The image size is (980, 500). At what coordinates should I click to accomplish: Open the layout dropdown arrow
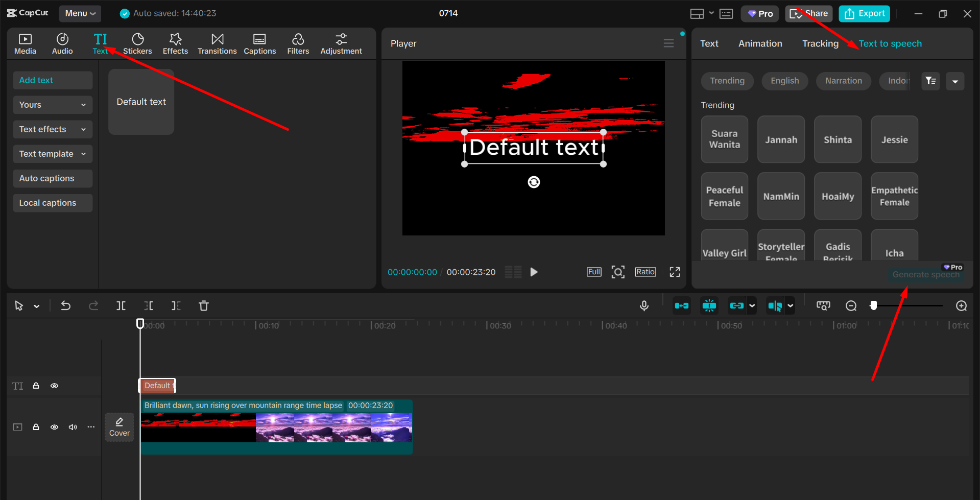[711, 13]
